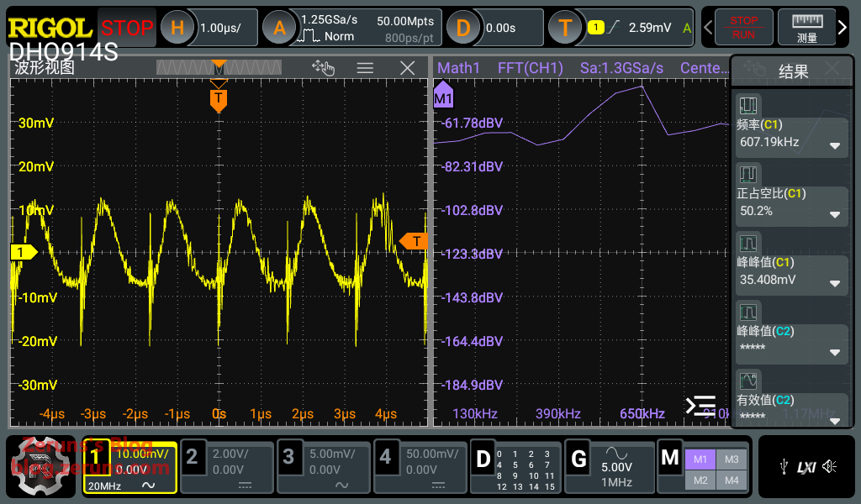Click the USB status icon
Image resolution: width=861 pixels, height=504 pixels.
(784, 466)
